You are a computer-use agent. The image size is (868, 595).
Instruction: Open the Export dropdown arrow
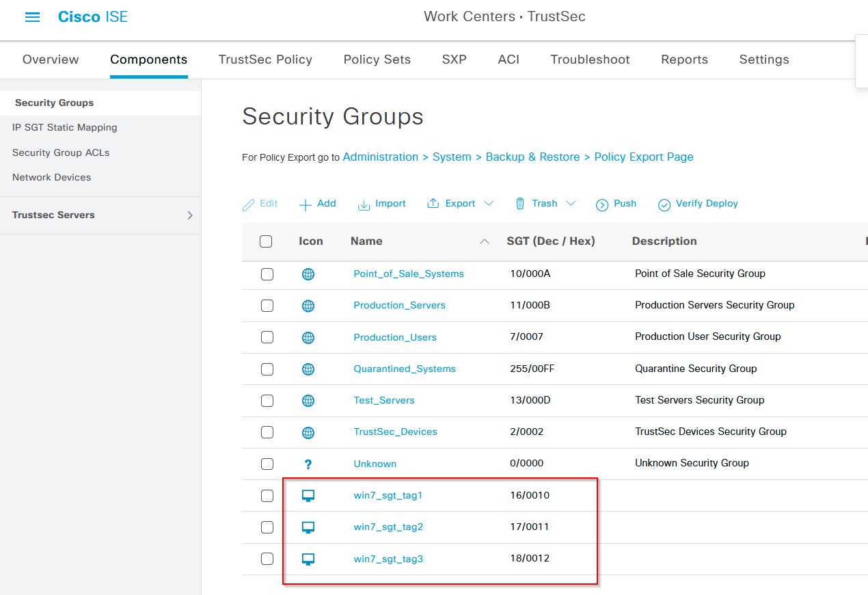pos(488,204)
